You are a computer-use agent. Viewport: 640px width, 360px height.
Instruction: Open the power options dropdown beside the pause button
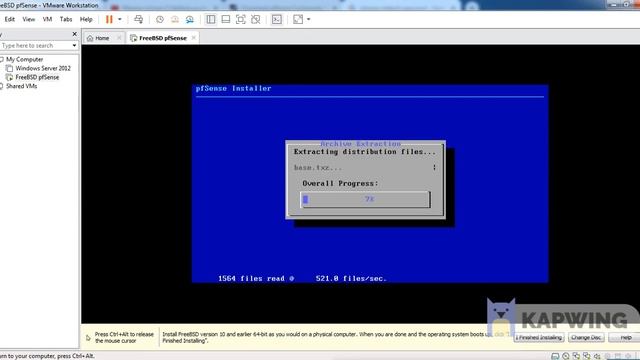coord(120,19)
